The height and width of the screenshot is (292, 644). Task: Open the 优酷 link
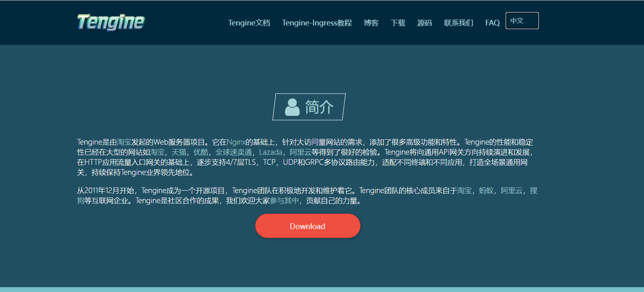201,152
